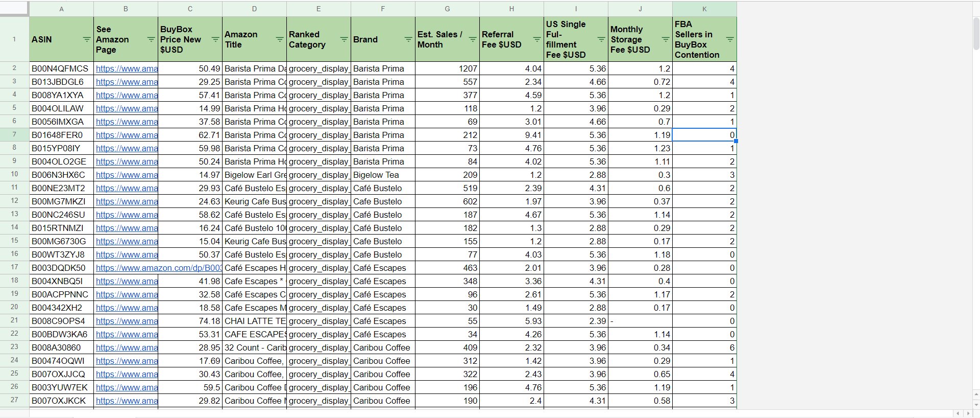This screenshot has height=418, width=980.
Task: Open the Est. Sales / Month filter
Action: click(473, 39)
